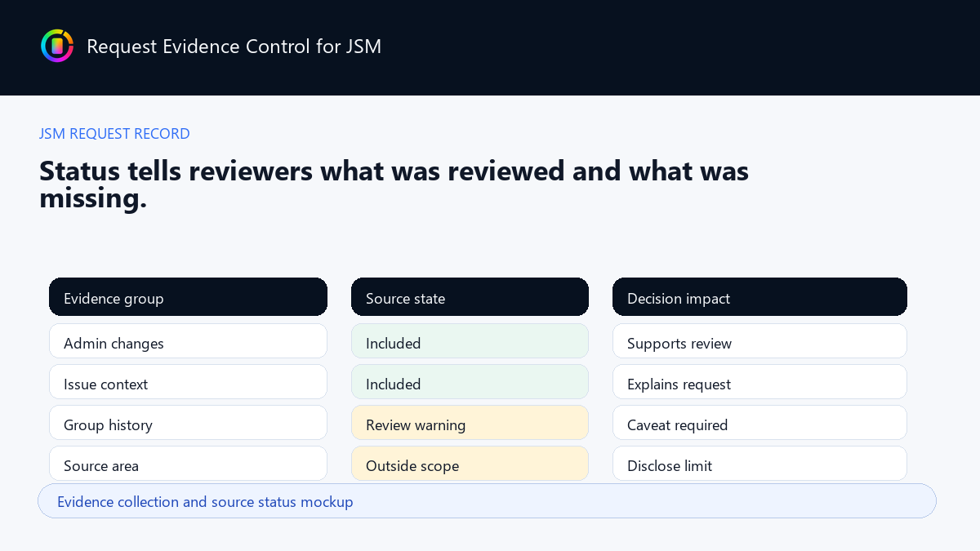
Task: Click the Caveat required cell
Action: (x=759, y=423)
